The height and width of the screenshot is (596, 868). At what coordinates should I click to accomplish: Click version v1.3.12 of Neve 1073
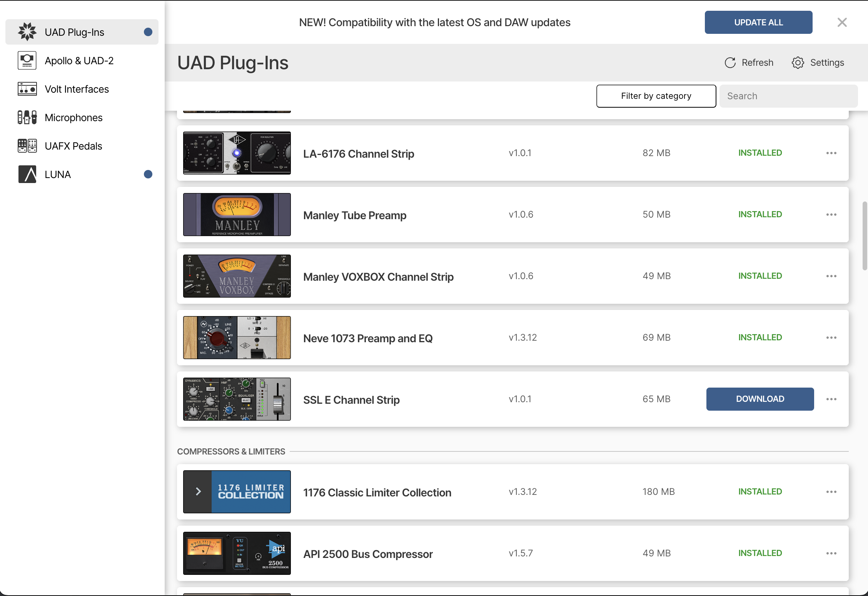tap(522, 338)
